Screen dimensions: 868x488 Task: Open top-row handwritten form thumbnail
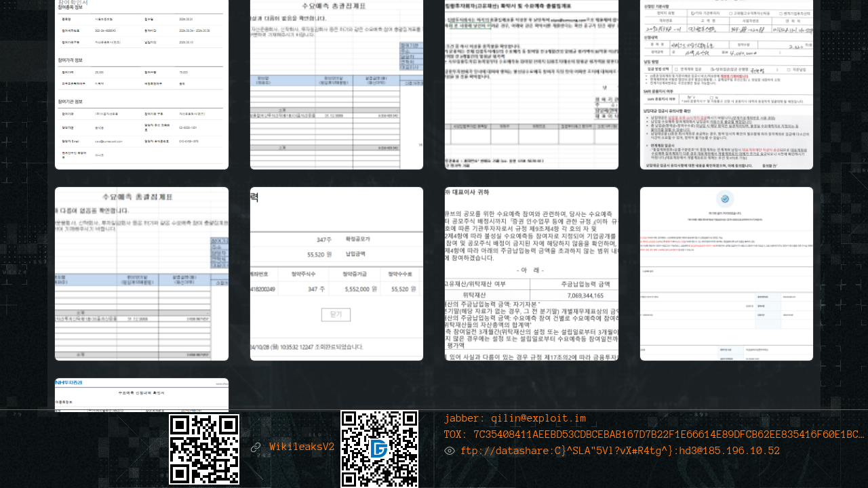(x=726, y=84)
